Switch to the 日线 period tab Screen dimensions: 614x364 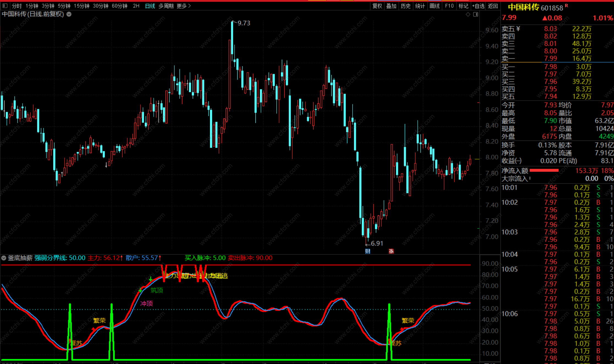pos(150,6)
